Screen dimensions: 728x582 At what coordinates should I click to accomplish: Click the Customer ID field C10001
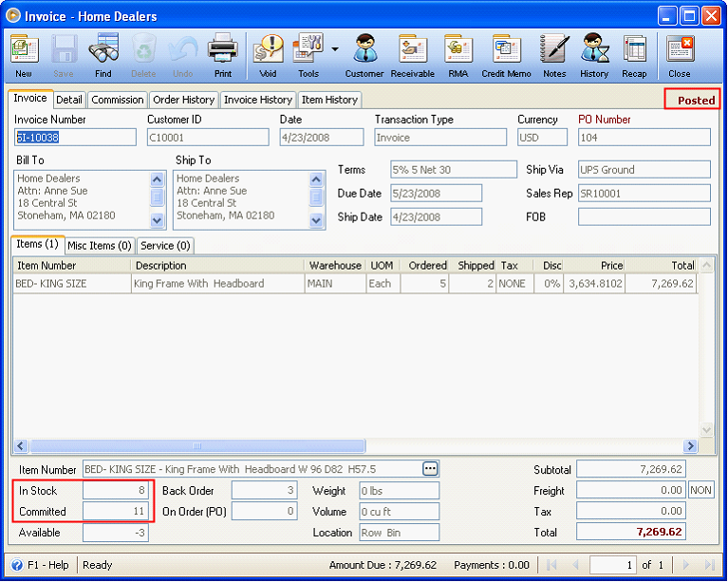[208, 138]
